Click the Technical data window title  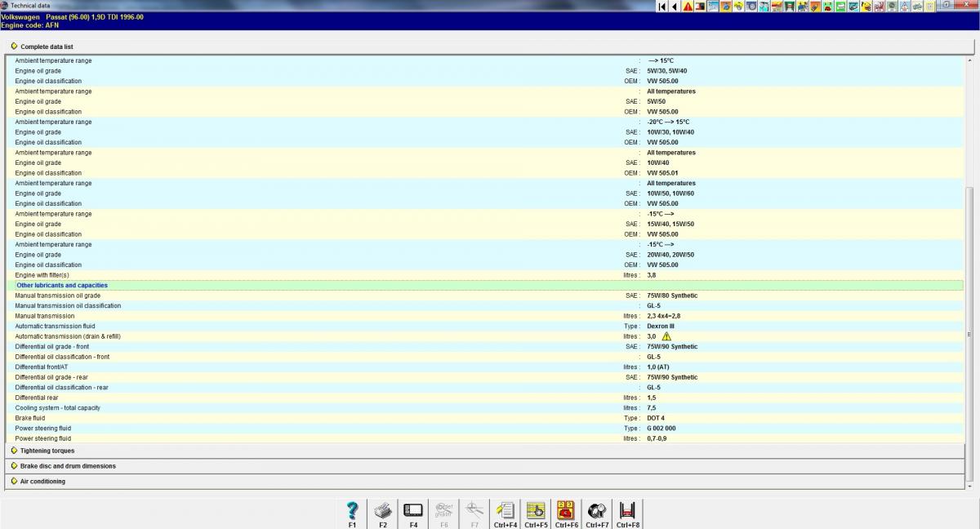(x=29, y=6)
